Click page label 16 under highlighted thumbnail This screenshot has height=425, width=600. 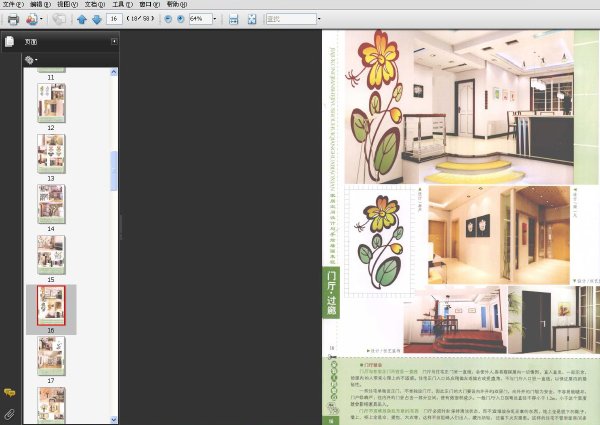click(51, 330)
